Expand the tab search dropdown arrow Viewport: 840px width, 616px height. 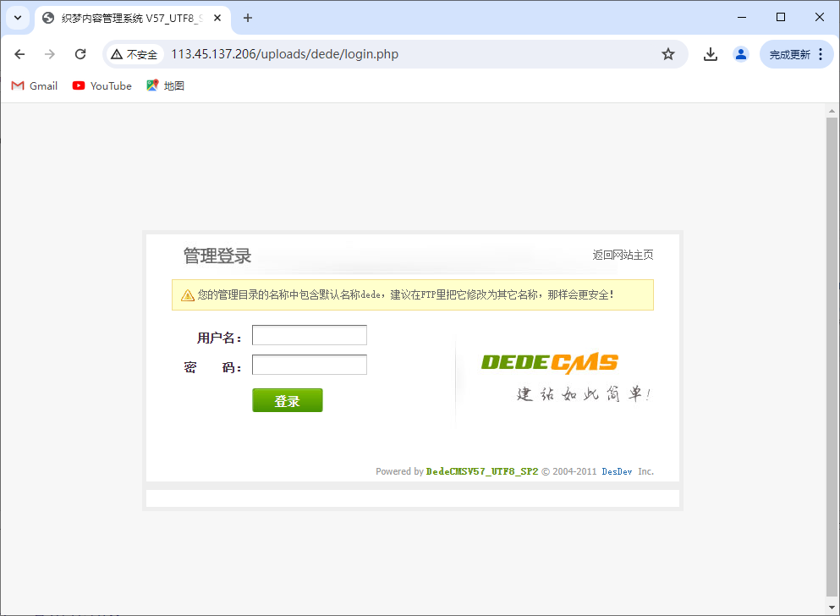pyautogui.click(x=17, y=18)
